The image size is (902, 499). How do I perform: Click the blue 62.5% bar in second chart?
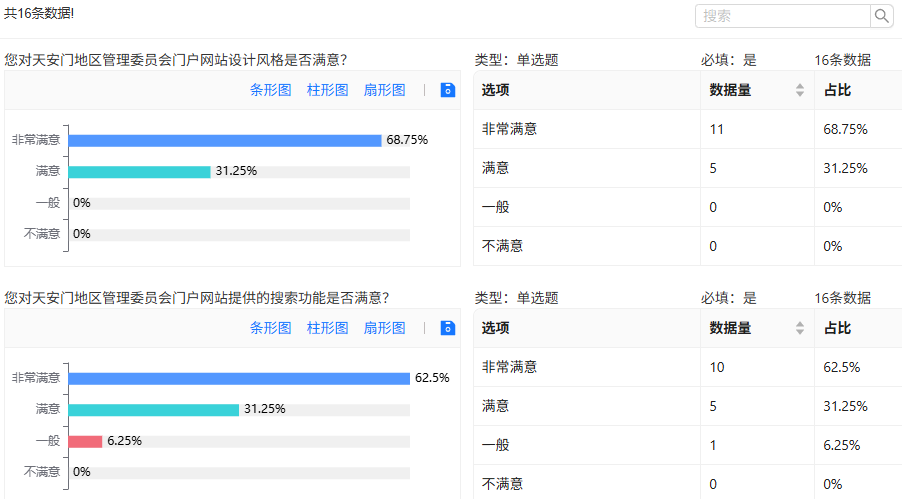coord(239,378)
